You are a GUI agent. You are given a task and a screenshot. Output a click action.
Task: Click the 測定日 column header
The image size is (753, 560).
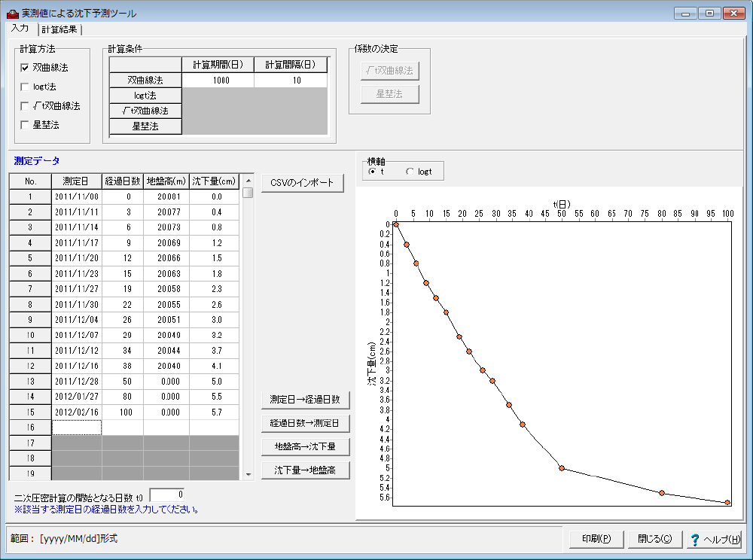point(76,181)
